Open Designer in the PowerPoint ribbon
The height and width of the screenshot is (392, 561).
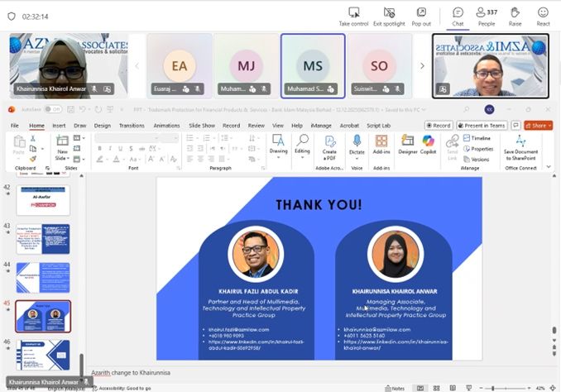click(408, 145)
